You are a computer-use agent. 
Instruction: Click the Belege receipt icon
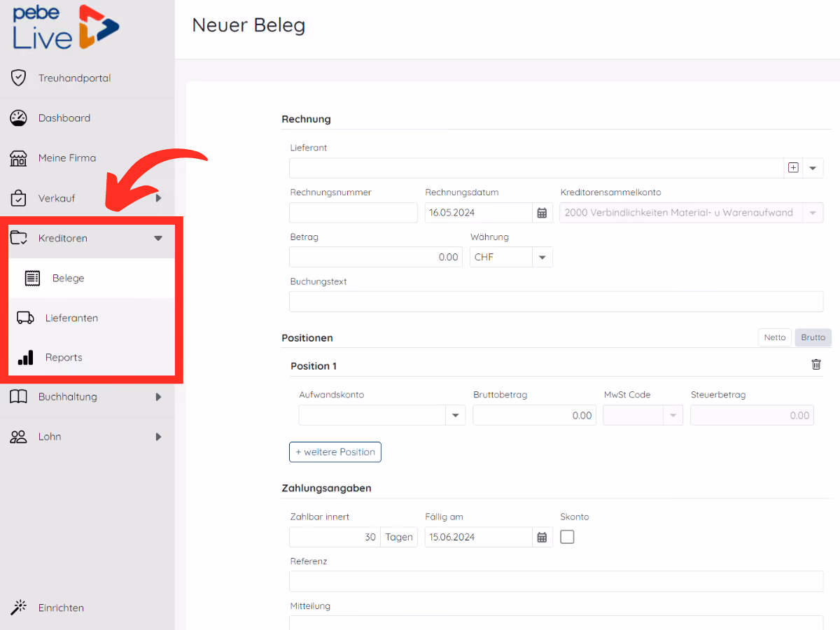tap(32, 278)
